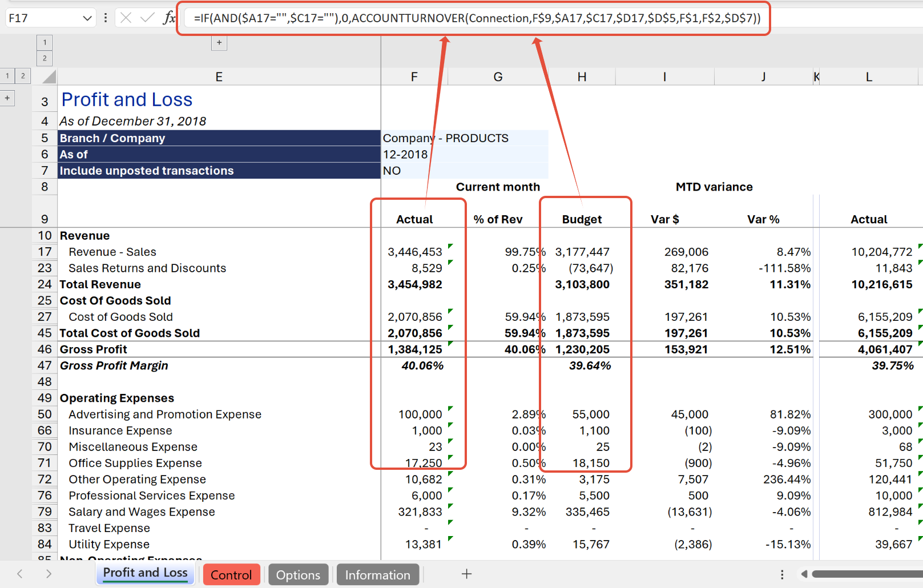The height and width of the screenshot is (588, 923).
Task: Select the '12-2018' As of cell
Action: [x=465, y=154]
